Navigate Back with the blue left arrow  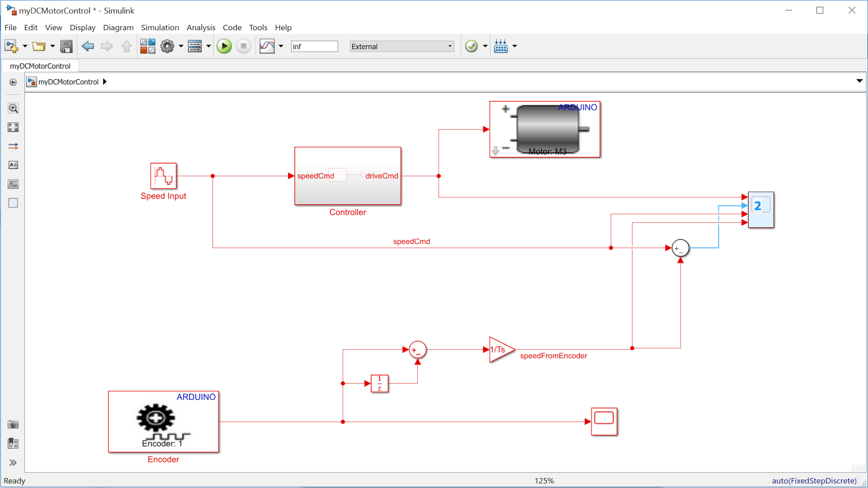click(x=88, y=46)
